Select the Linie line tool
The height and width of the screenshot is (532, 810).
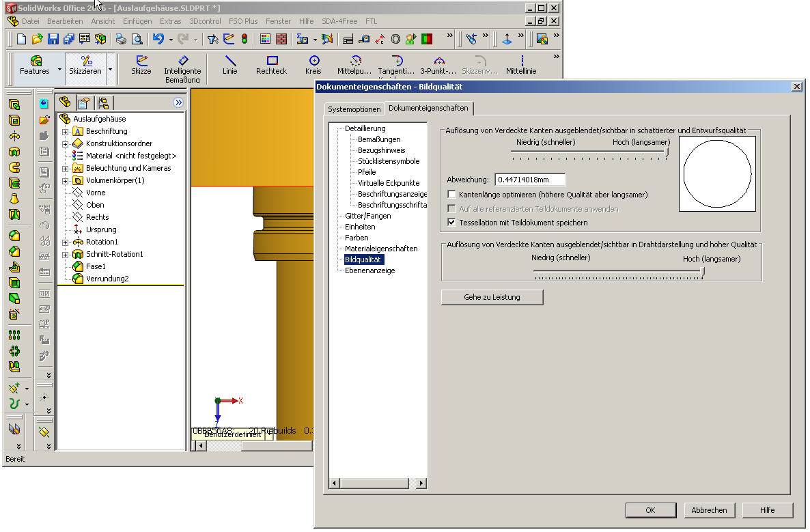pyautogui.click(x=230, y=65)
